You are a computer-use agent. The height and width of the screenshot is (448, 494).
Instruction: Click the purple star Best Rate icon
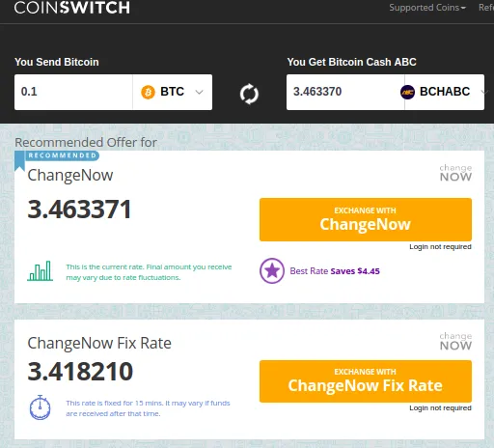272,270
